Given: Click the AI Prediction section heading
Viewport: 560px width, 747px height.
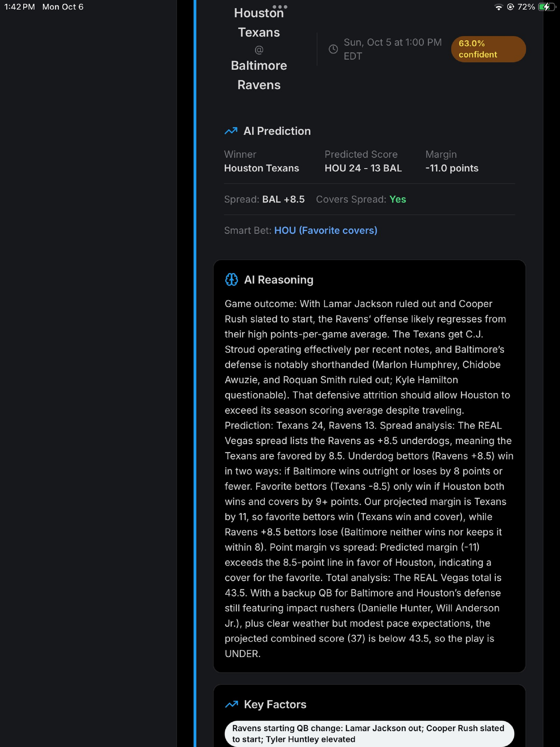Looking at the screenshot, I should (x=277, y=131).
